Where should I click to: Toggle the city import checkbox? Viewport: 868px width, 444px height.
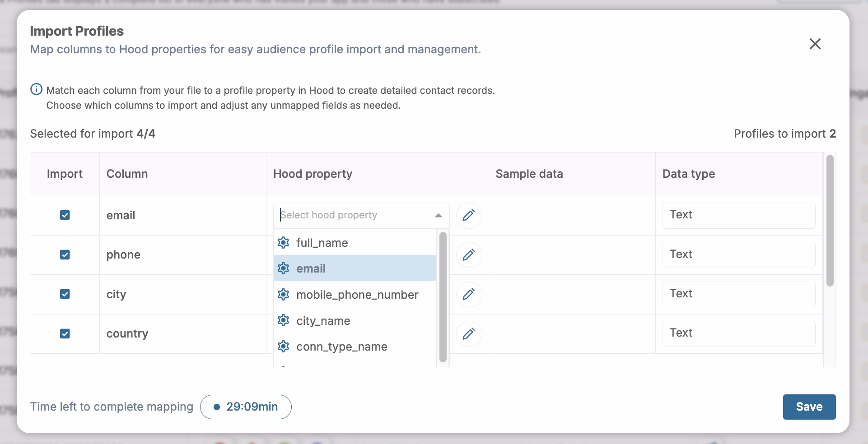(x=65, y=294)
